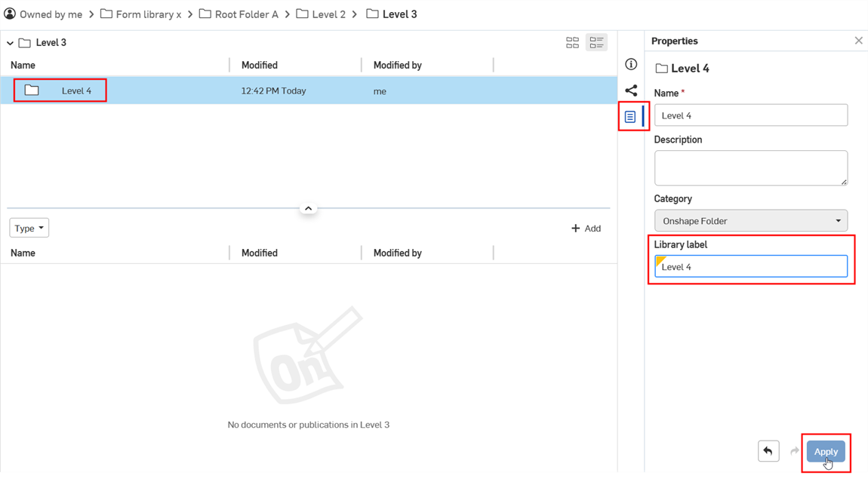Open the properties panel icon
This screenshot has height=479, width=868.
[x=630, y=117]
